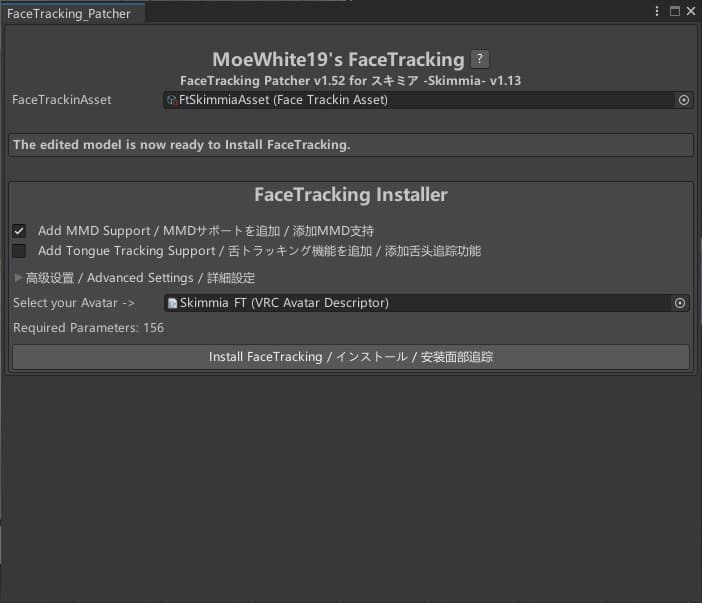Click the FaceTrackinAsset field label
The image size is (702, 603).
(62, 100)
